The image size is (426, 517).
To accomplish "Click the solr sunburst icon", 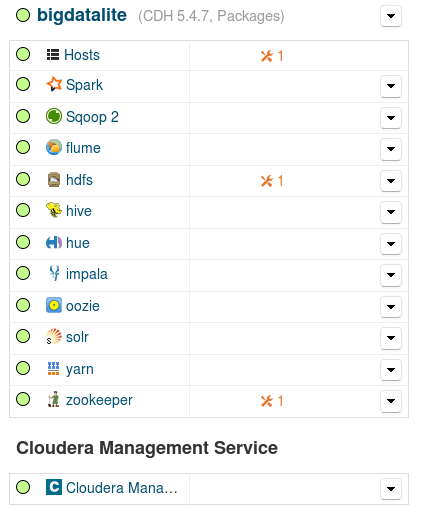I will 54,336.
